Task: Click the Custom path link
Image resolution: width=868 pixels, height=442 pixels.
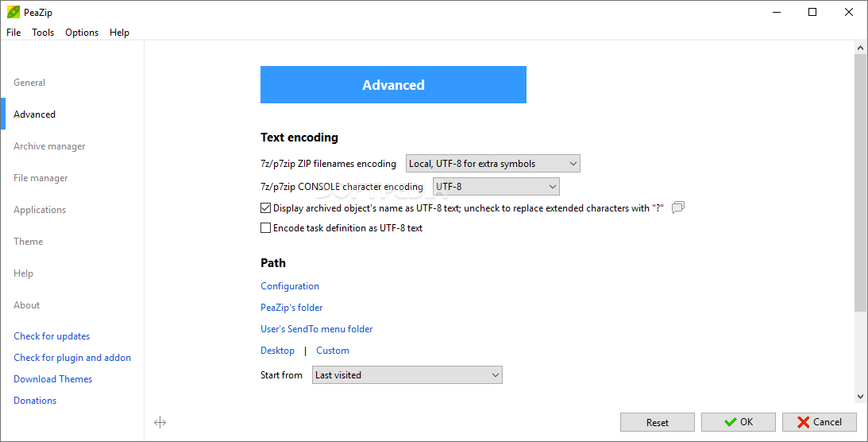Action: click(333, 351)
